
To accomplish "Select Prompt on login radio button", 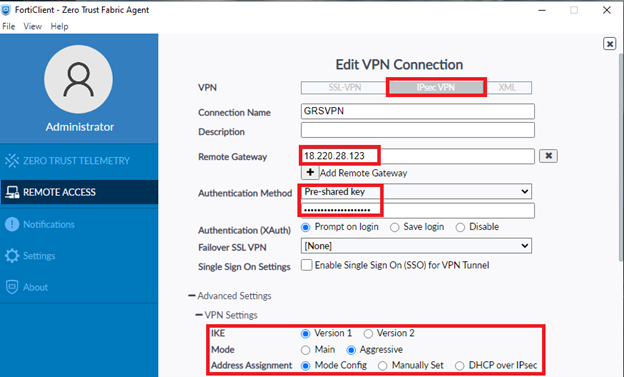I will [306, 227].
